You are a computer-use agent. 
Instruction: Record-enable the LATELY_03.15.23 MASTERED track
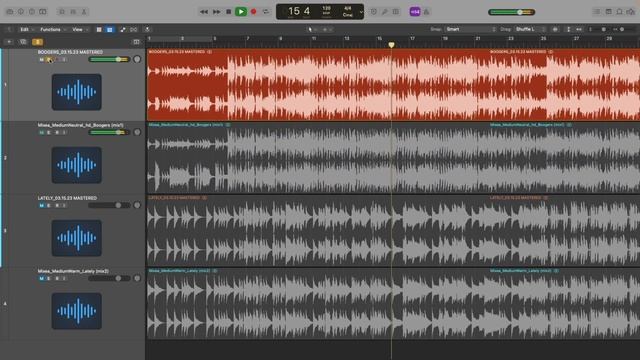click(x=57, y=205)
